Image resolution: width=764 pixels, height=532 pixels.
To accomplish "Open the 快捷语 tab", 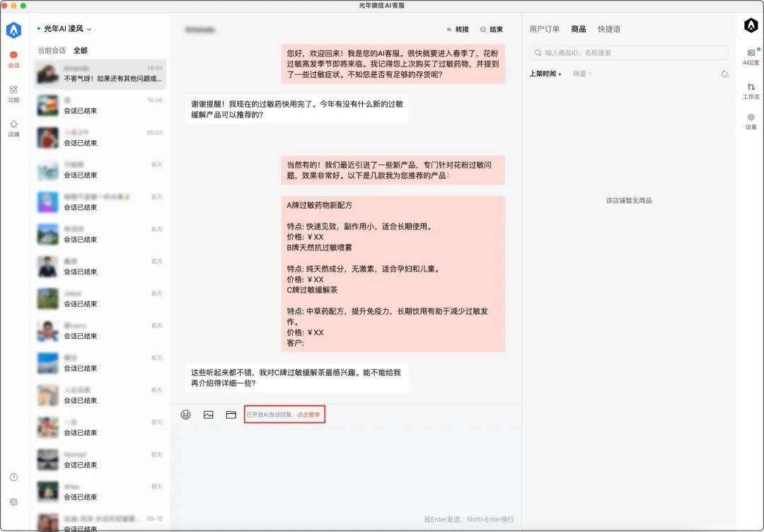I will pos(609,29).
